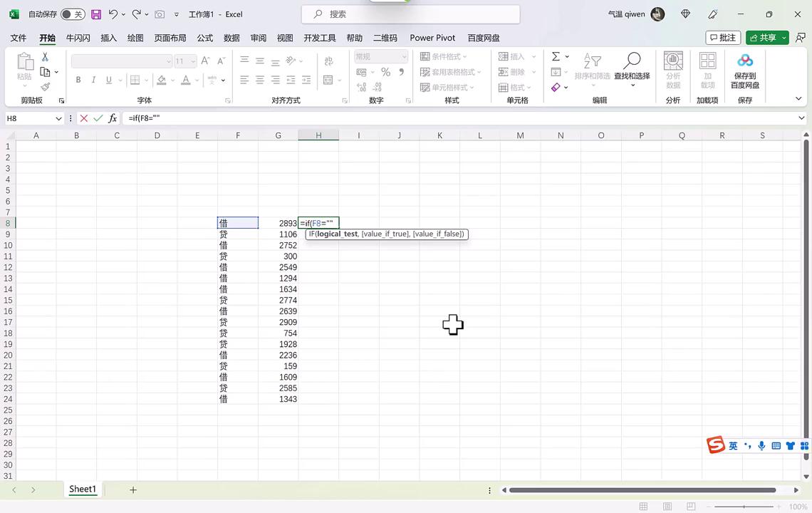Click the Wrap Text icon

[328, 61]
